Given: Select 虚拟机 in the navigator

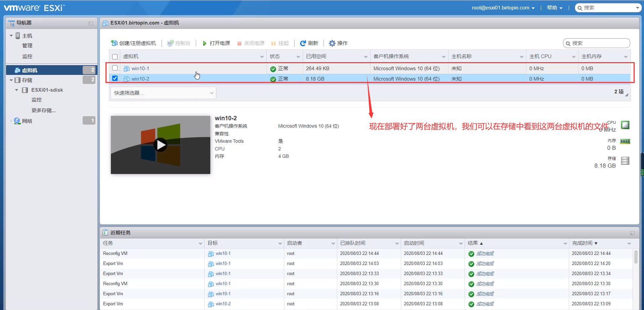Looking at the screenshot, I should point(52,70).
